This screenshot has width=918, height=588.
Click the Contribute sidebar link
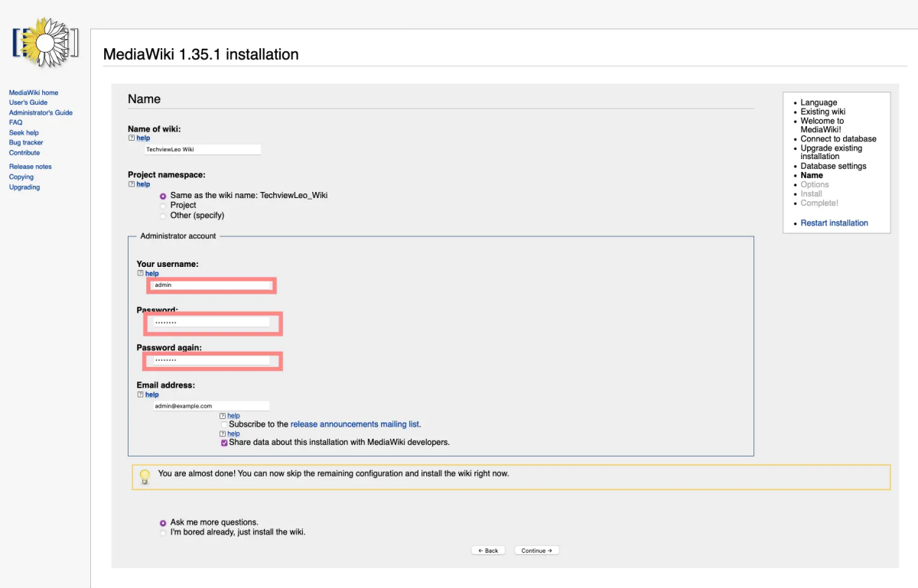24,153
